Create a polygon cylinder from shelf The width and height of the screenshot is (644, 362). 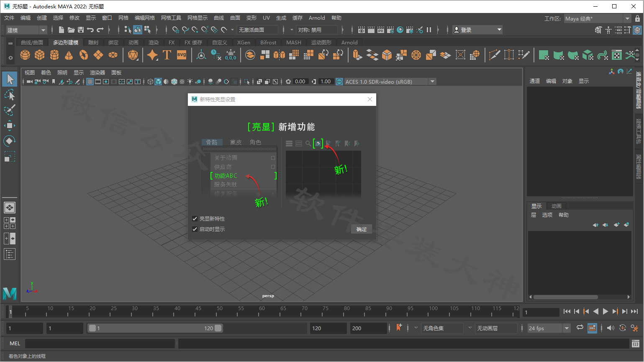pos(54,55)
